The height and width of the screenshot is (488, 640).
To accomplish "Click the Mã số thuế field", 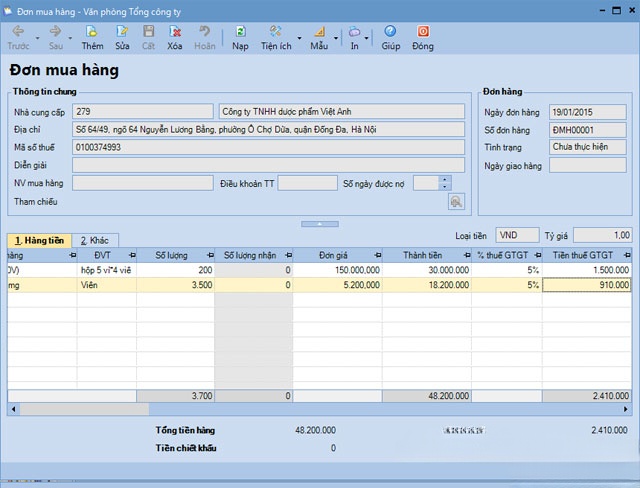I will click(x=268, y=147).
